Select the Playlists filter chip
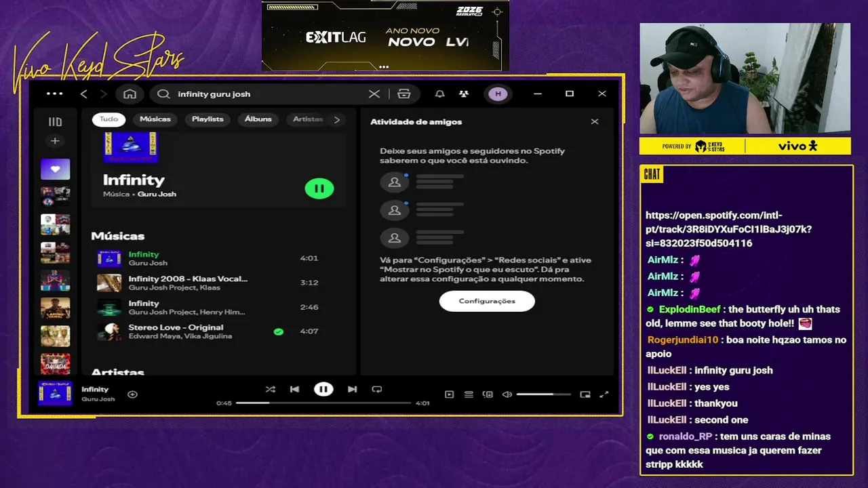The image size is (868, 488). click(208, 119)
